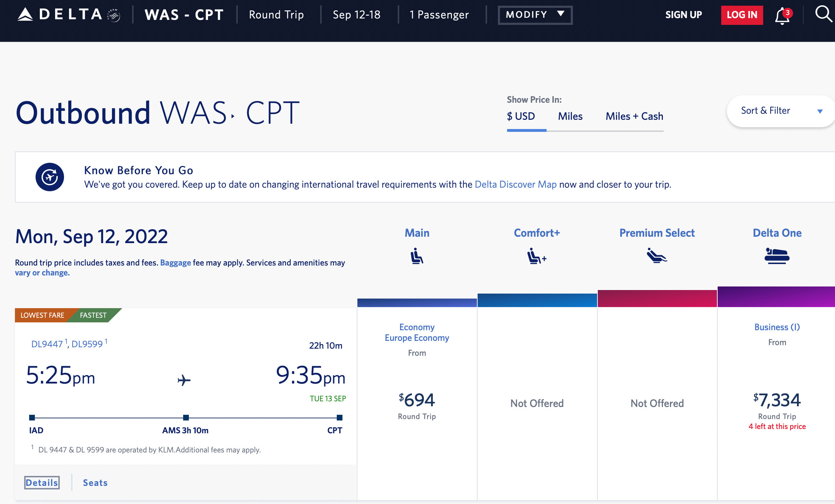Open the Sort & Filter dropdown
Screen dimensions: 835x504
click(x=781, y=111)
